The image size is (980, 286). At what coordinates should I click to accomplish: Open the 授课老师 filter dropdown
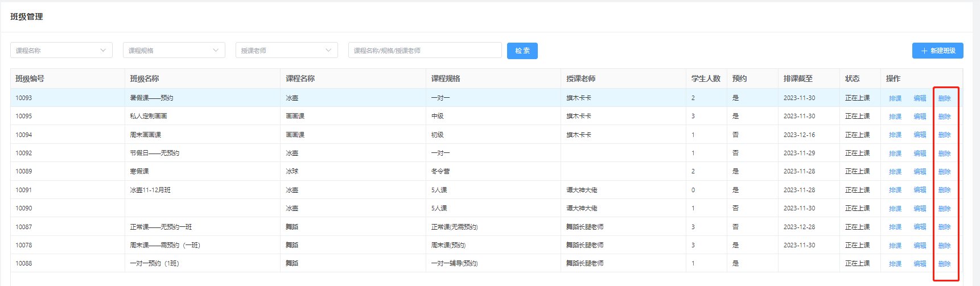pos(286,51)
